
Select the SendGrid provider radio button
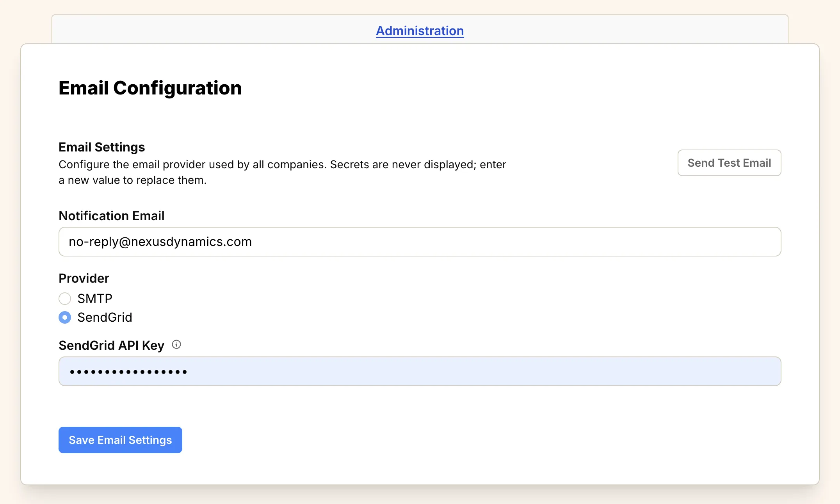pyautogui.click(x=65, y=317)
